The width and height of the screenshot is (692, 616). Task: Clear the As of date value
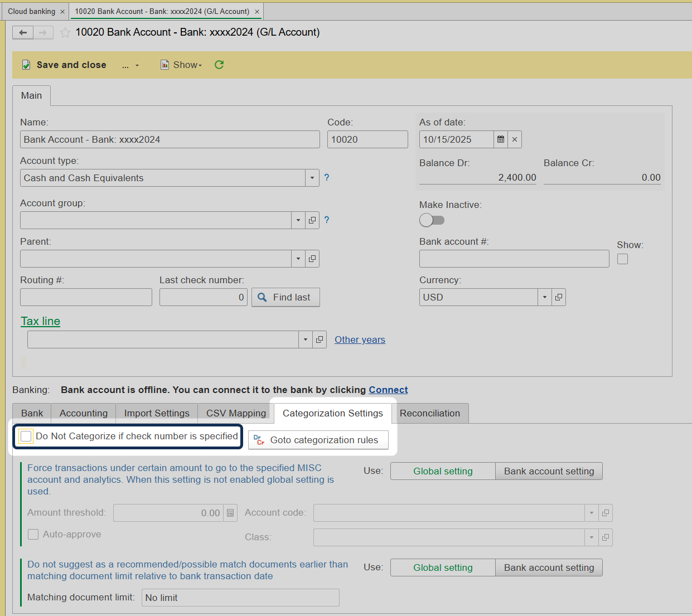(515, 139)
